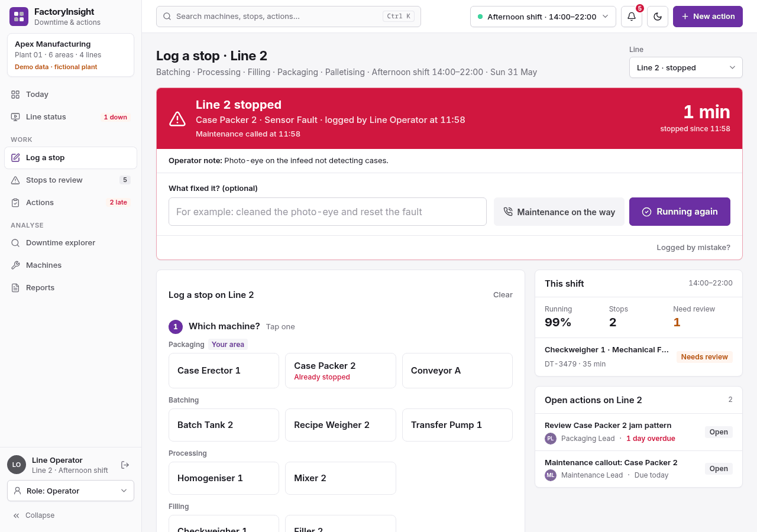The width and height of the screenshot is (757, 532).
Task: Click the New action button
Action: point(707,17)
